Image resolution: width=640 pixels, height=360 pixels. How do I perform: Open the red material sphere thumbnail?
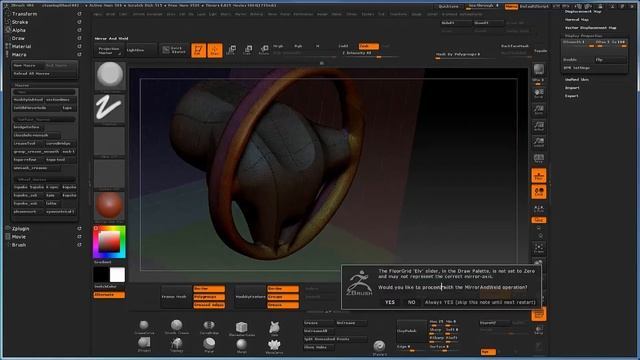(x=110, y=207)
